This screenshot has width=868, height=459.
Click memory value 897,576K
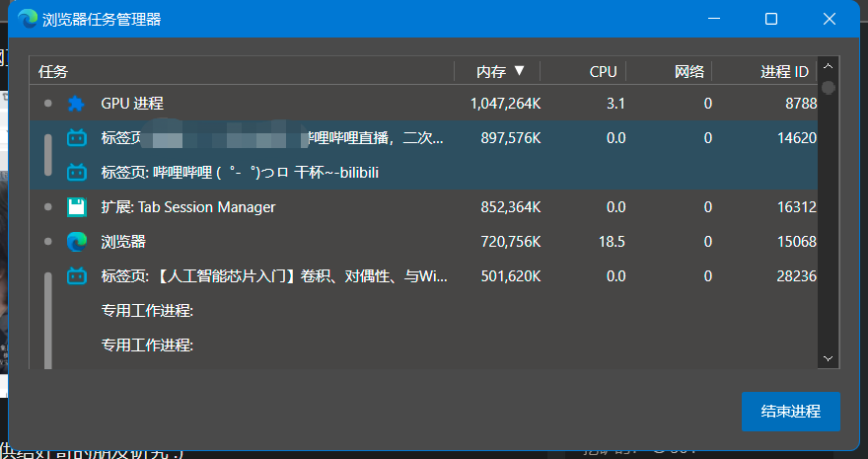pos(510,138)
